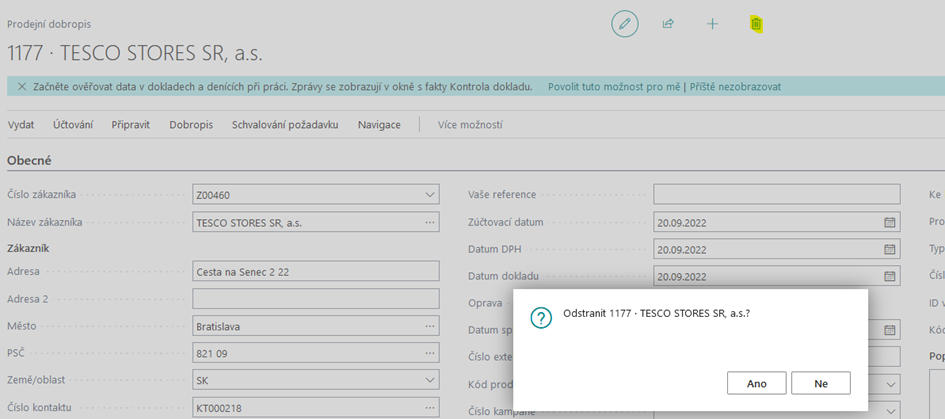945x419 pixels.
Task: Open calendar picker for Zúčtovací datum
Action: (x=889, y=222)
